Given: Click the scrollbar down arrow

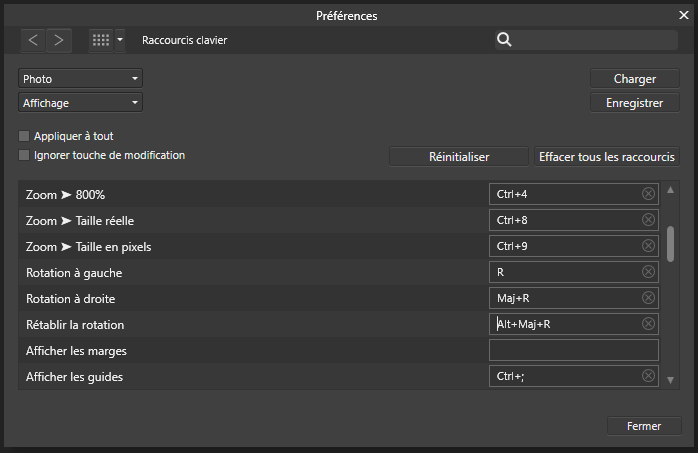Looking at the screenshot, I should coord(670,380).
